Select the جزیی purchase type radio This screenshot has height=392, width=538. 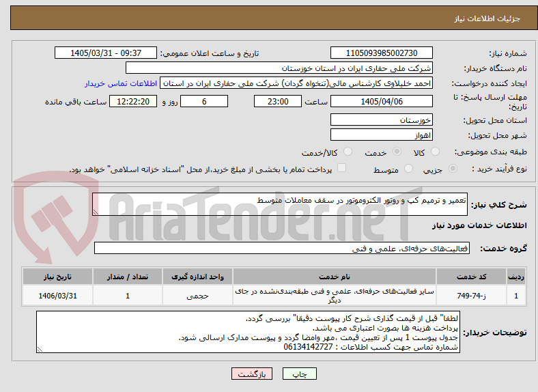point(453,169)
